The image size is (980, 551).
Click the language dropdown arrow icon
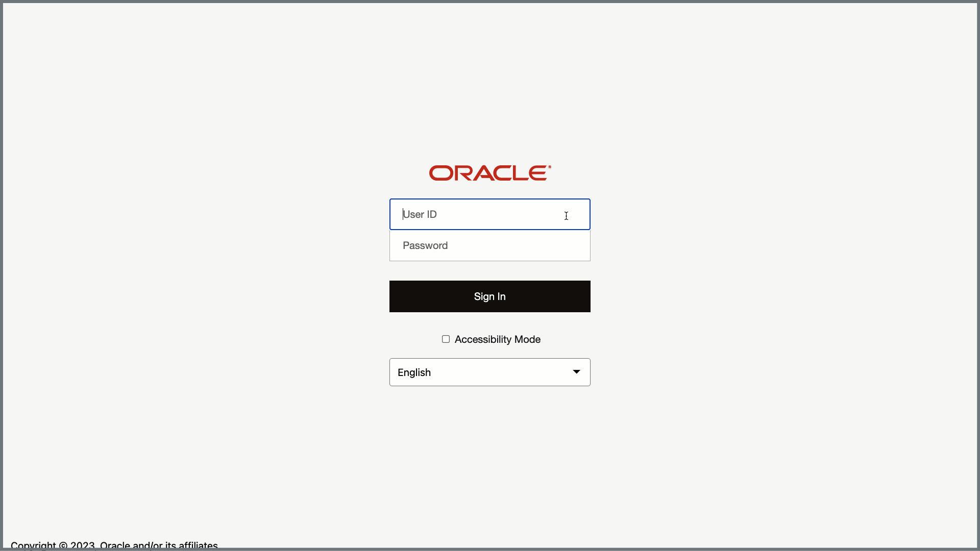pos(576,372)
